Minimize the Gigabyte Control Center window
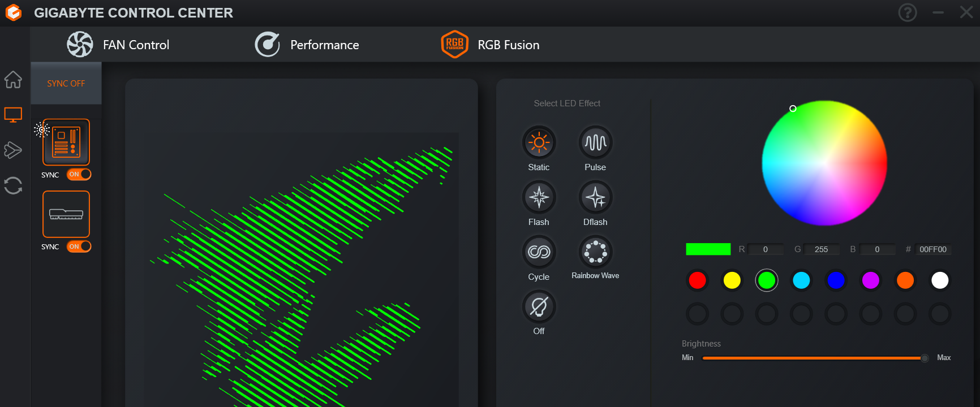 938,12
